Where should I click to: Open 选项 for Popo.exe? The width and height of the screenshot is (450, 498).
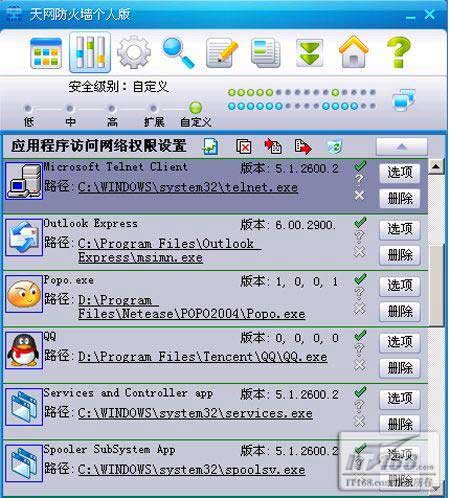pyautogui.click(x=399, y=286)
